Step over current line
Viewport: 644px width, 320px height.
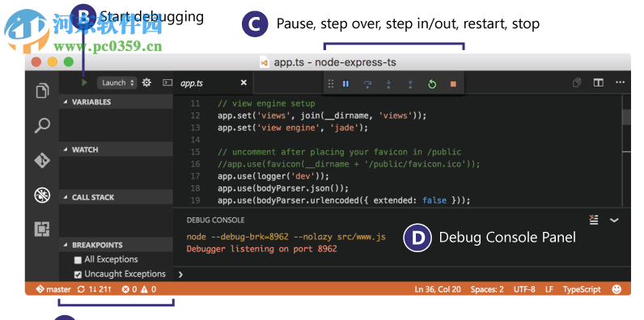point(367,84)
